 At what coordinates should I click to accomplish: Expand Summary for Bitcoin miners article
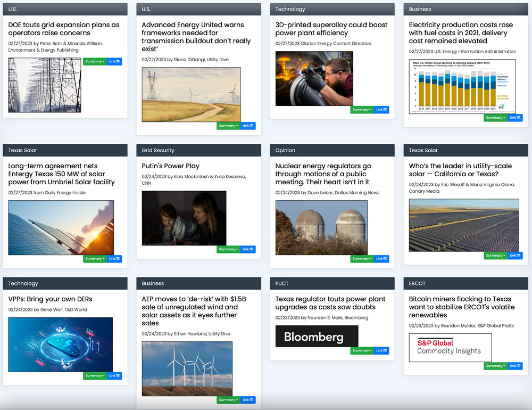click(x=496, y=366)
